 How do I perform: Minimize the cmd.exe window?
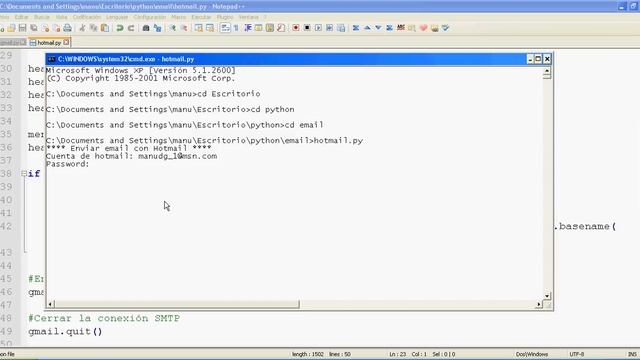click(x=530, y=59)
